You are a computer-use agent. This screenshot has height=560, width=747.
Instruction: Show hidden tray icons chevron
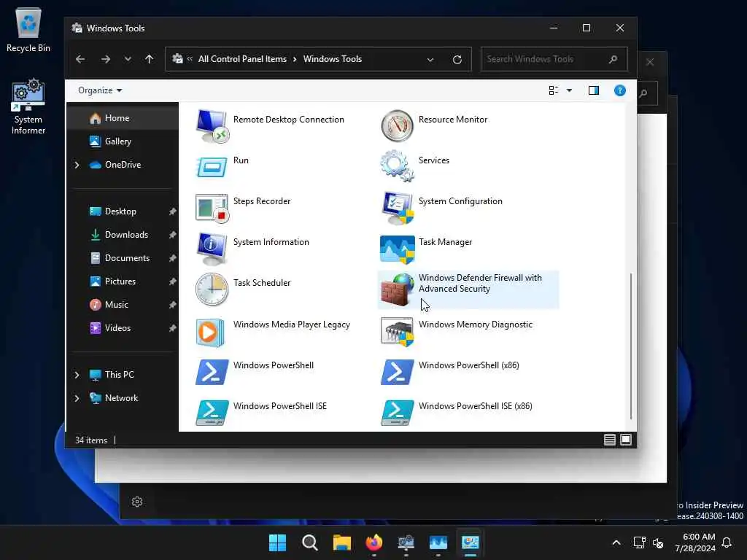[616, 542]
